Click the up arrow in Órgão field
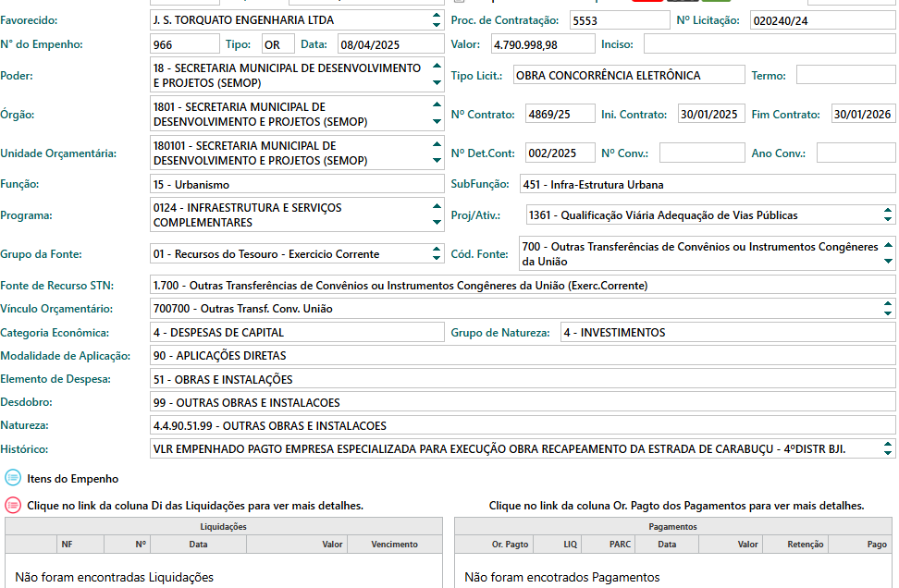Image resolution: width=899 pixels, height=588 pixels. click(x=437, y=104)
